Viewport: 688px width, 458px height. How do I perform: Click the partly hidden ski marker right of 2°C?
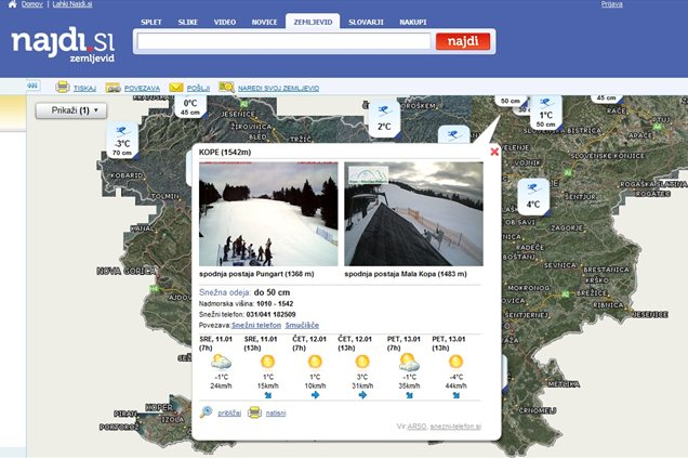[x=454, y=135]
